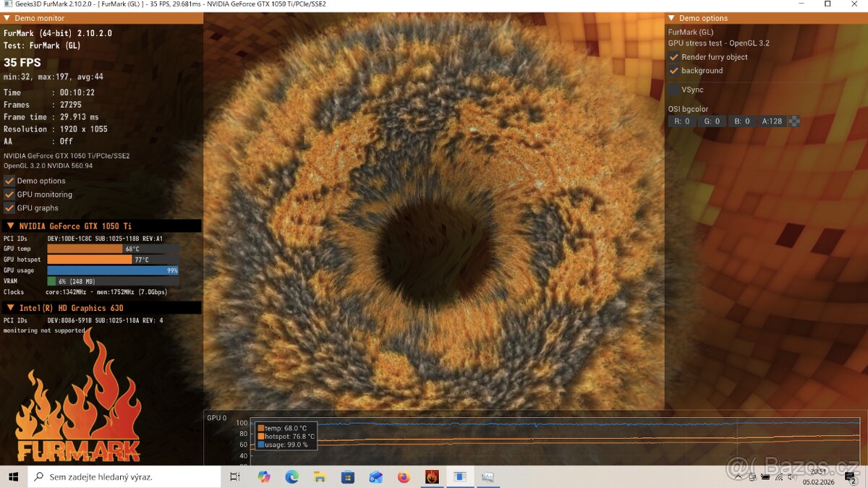Click the Windows search box
The height and width of the screenshot is (488, 868).
click(x=124, y=477)
